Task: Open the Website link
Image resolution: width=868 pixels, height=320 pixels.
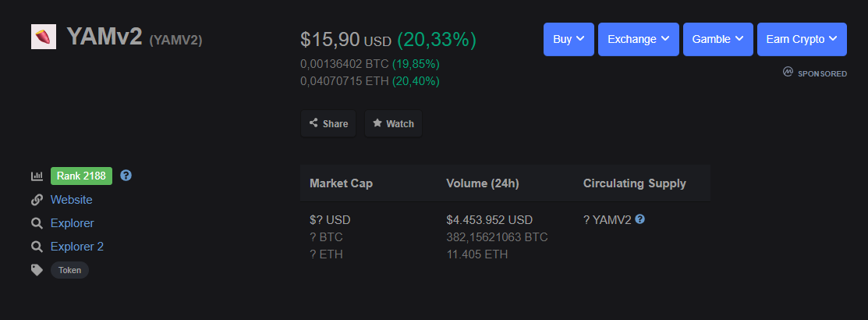Action: pyautogui.click(x=72, y=199)
